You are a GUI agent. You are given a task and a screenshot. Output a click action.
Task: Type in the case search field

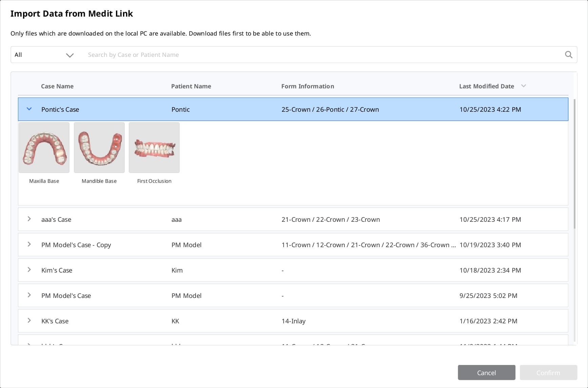tap(305, 55)
